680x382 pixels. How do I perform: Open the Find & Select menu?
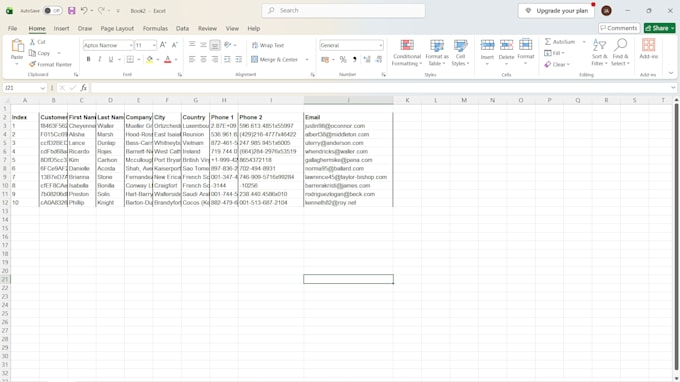pyautogui.click(x=620, y=52)
